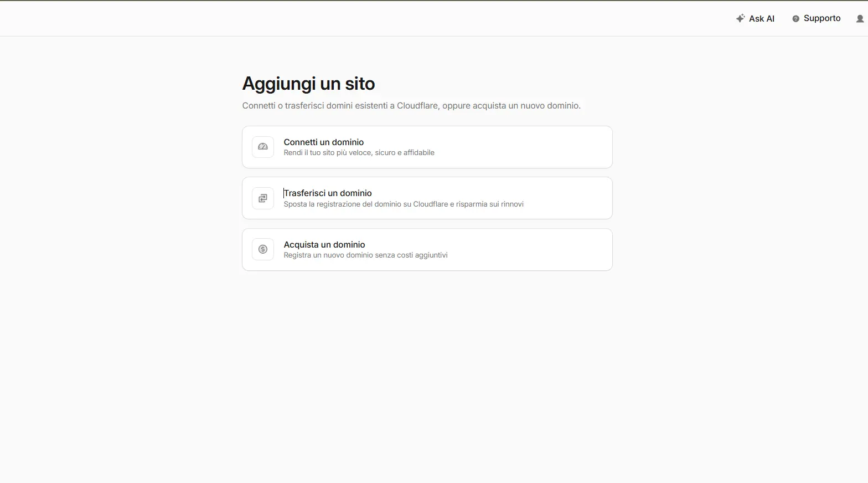Screen dimensions: 868x483
Task: Click the transfer arrows icon for Trasferisci un dominio
Action: pyautogui.click(x=263, y=198)
